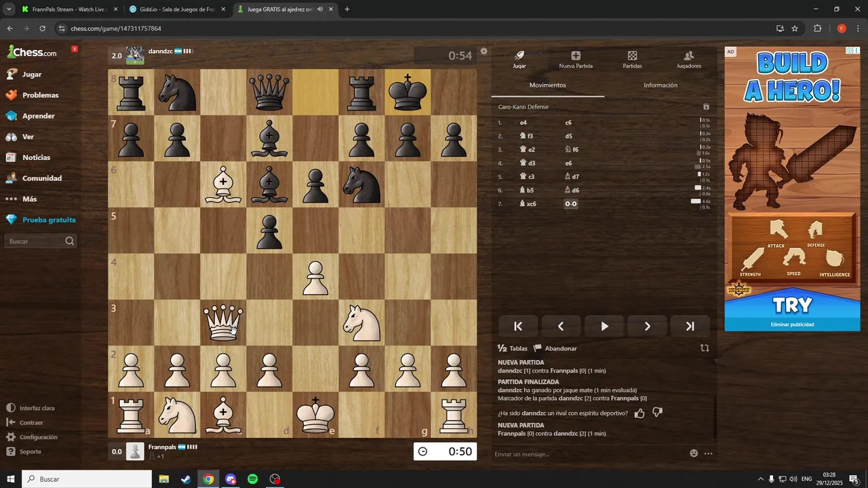Screen dimensions: 868x488
Task: Offer a draw with Tablas
Action: point(513,348)
